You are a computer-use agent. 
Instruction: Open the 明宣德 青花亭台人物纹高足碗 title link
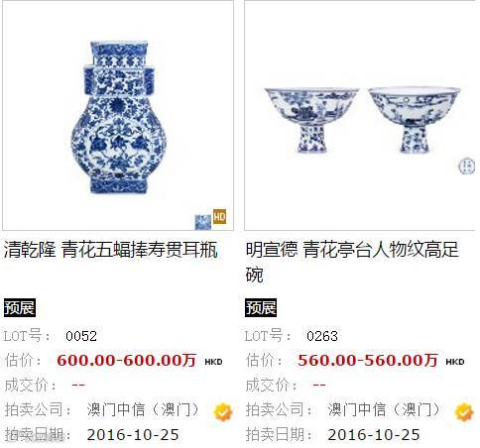pos(352,262)
